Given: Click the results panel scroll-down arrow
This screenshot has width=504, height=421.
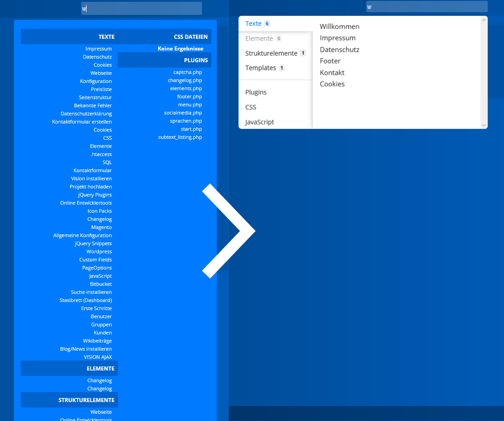Looking at the screenshot, I should pos(484,125).
